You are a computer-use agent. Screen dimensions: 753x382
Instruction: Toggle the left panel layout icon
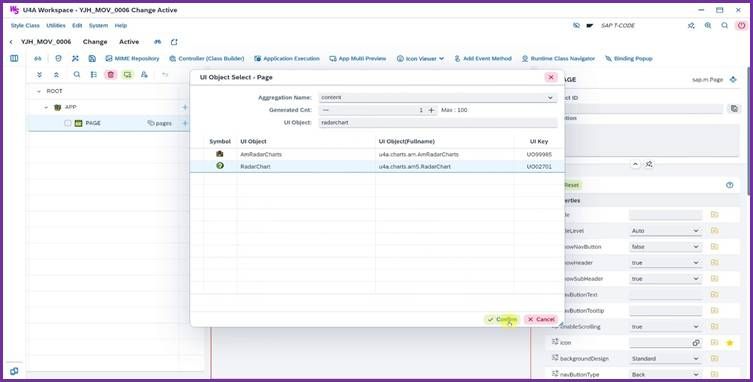coord(14,59)
